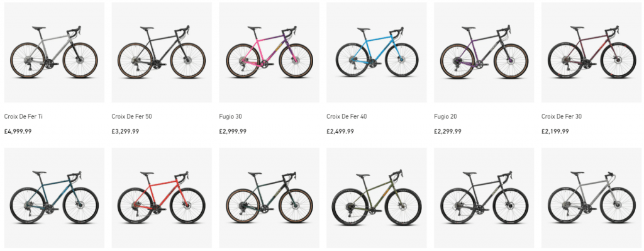Open the teal bike in second row
This screenshot has height=251, width=644.
[x=54, y=198]
